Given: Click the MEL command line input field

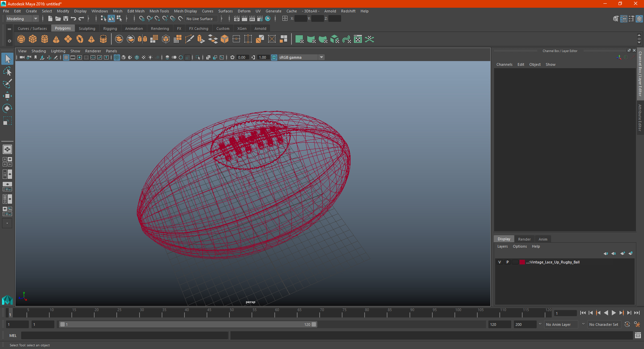Looking at the screenshot, I should tap(125, 336).
